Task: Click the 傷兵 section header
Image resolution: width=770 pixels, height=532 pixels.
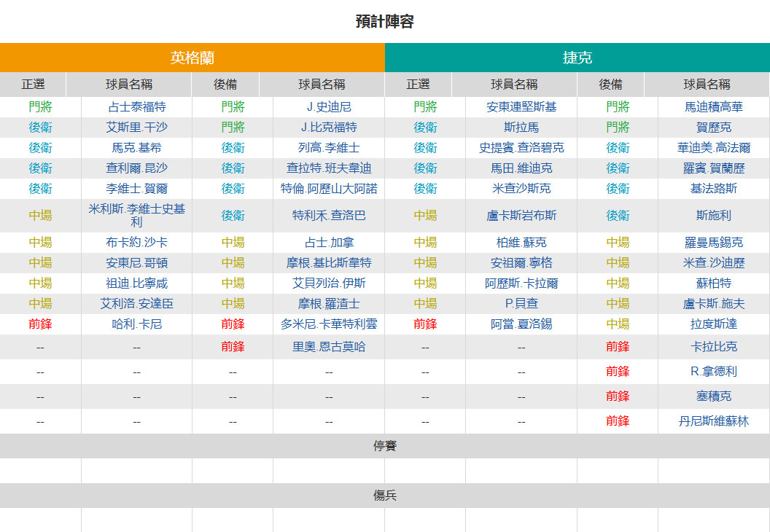Action: [385, 495]
